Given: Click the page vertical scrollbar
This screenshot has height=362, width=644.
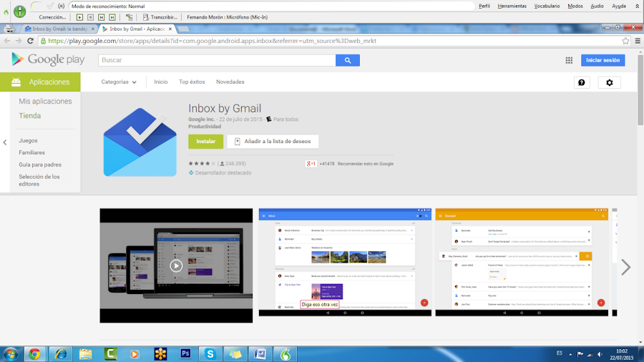Looking at the screenshot, I should (x=640, y=90).
